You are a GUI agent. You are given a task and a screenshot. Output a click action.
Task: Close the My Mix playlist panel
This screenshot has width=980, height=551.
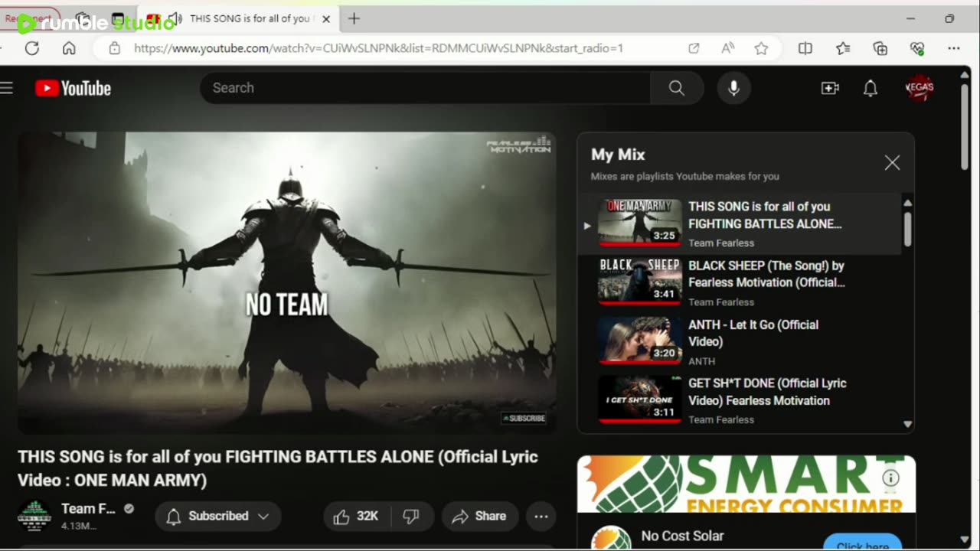(892, 162)
